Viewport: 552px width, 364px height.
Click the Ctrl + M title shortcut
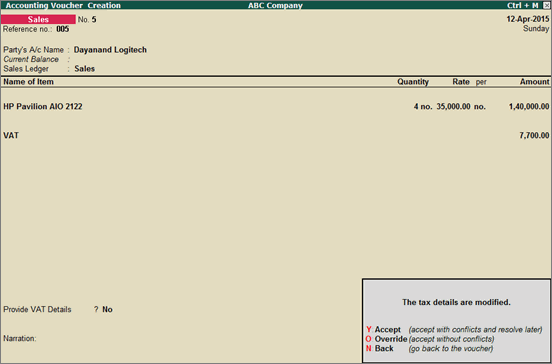tap(522, 5)
